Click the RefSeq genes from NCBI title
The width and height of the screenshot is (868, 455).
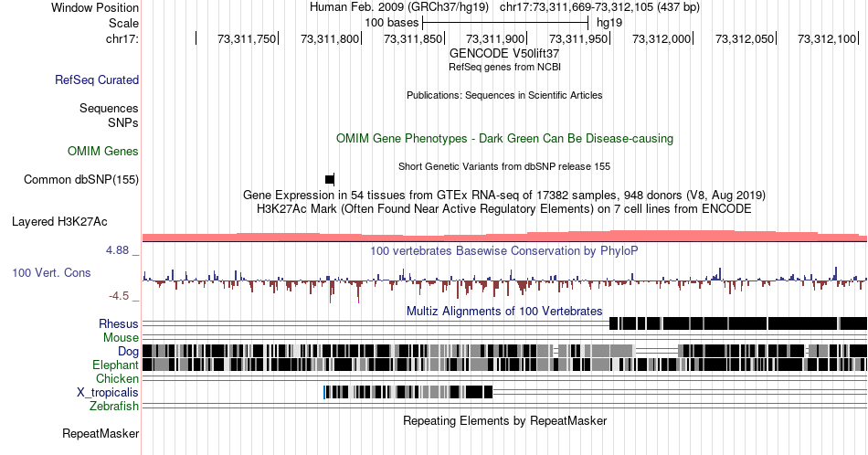click(504, 67)
